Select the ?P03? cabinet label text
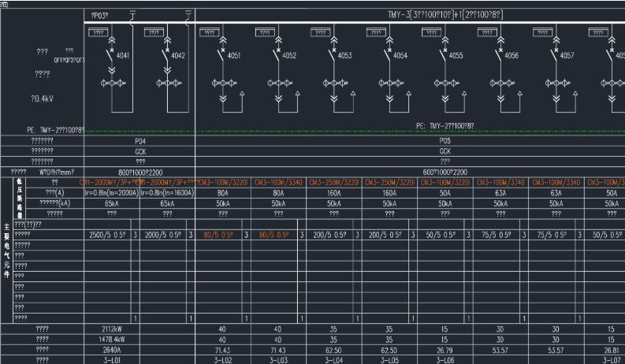 (99, 16)
